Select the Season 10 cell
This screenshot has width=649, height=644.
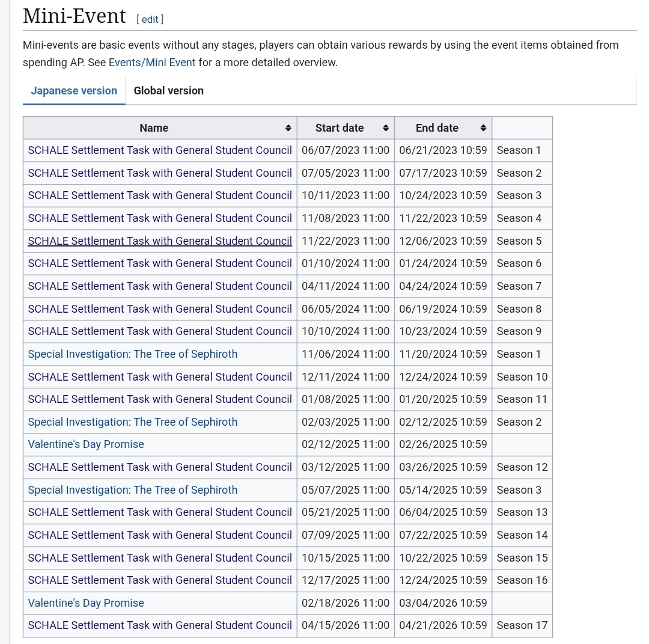[522, 377]
